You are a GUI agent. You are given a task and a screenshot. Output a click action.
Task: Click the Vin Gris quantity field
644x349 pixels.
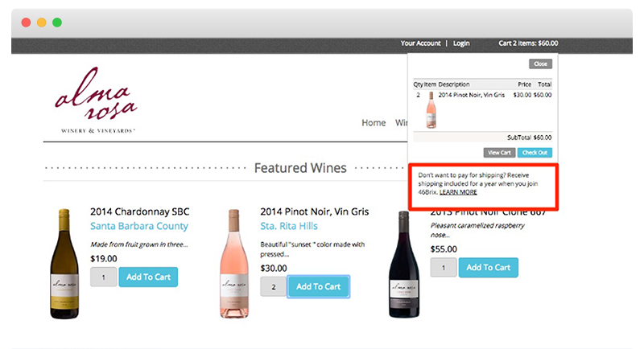273,286
